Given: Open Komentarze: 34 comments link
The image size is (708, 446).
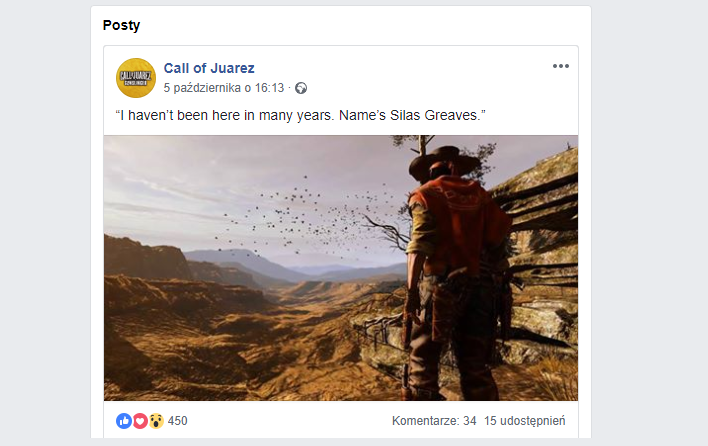Looking at the screenshot, I should (x=434, y=421).
